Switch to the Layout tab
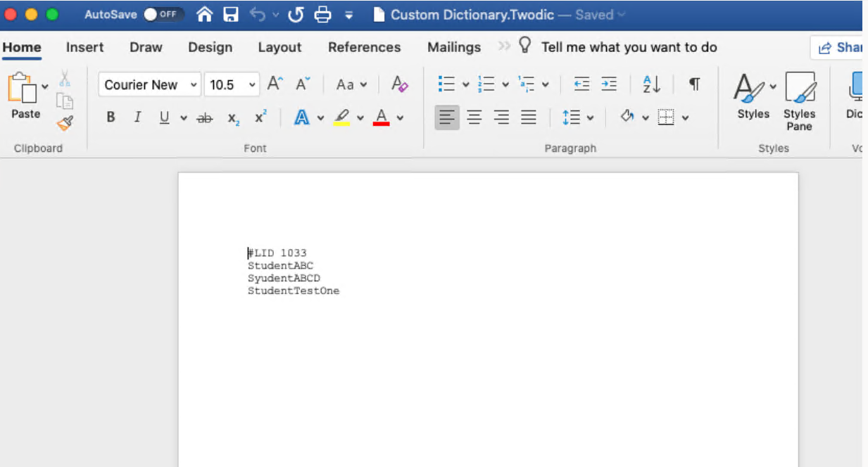 pyautogui.click(x=279, y=47)
